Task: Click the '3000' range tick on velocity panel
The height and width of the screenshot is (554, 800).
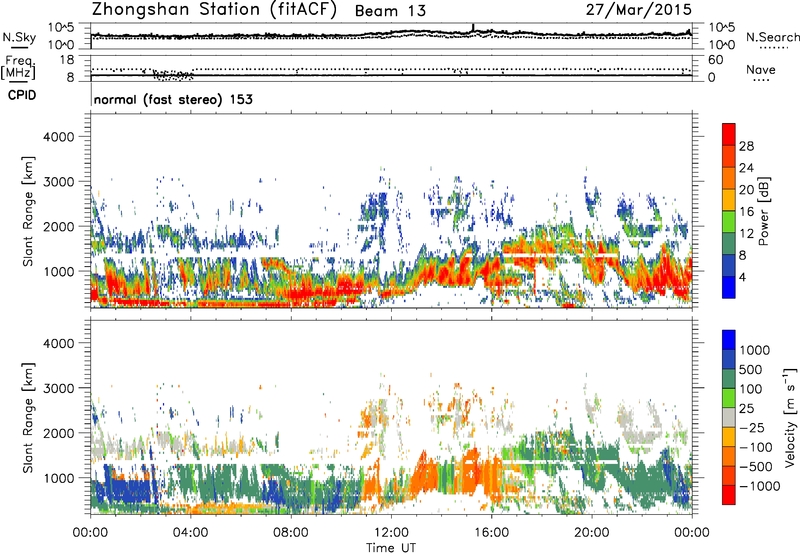Action: point(58,388)
